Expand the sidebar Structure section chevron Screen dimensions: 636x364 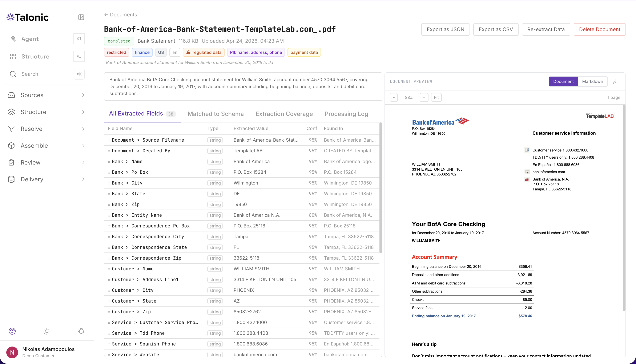(83, 112)
